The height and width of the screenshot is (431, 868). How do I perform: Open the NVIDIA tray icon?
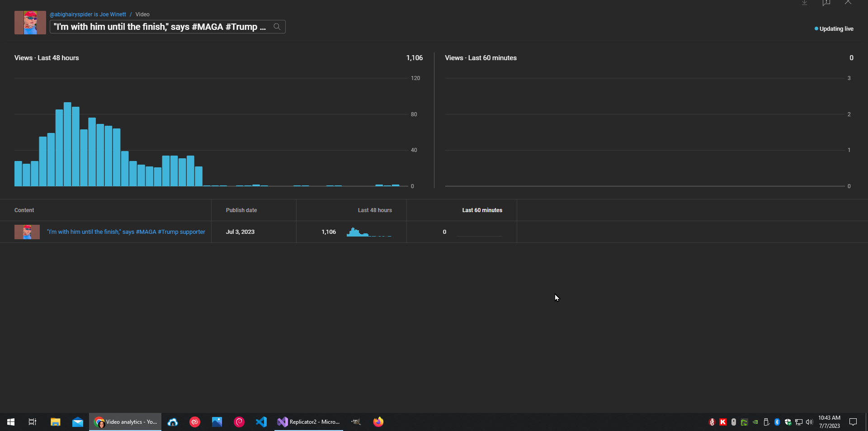click(755, 422)
